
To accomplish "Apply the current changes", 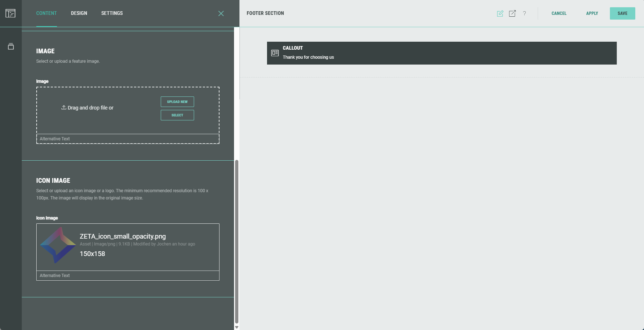I will [x=592, y=13].
